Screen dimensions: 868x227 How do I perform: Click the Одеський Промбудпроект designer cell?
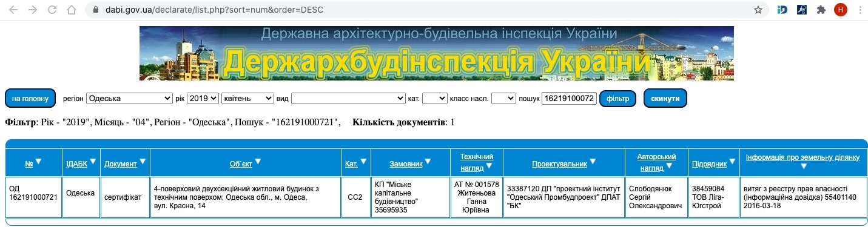pyautogui.click(x=564, y=197)
